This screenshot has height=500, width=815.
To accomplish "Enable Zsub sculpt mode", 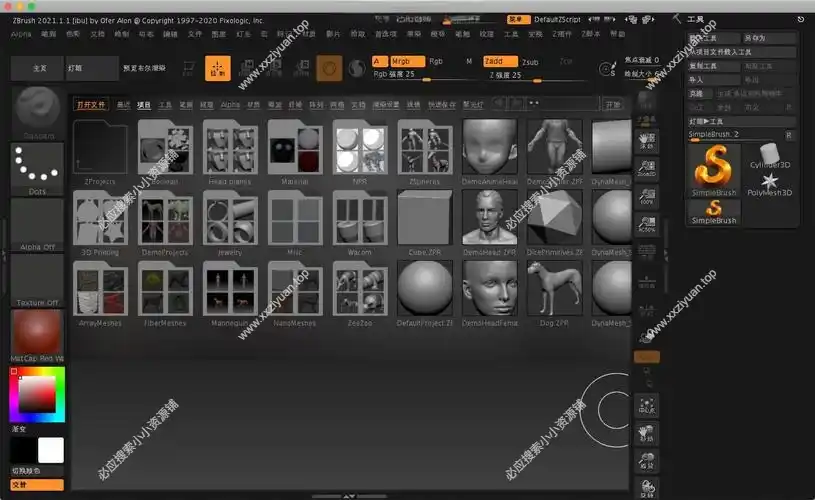I will 530,61.
